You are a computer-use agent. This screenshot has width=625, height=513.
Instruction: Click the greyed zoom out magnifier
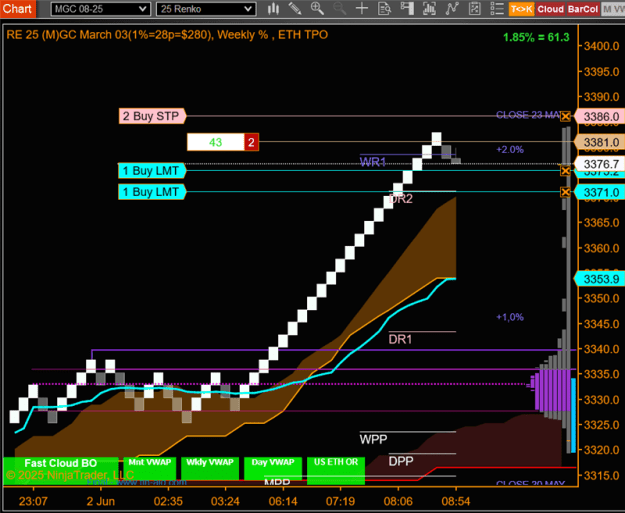340,9
